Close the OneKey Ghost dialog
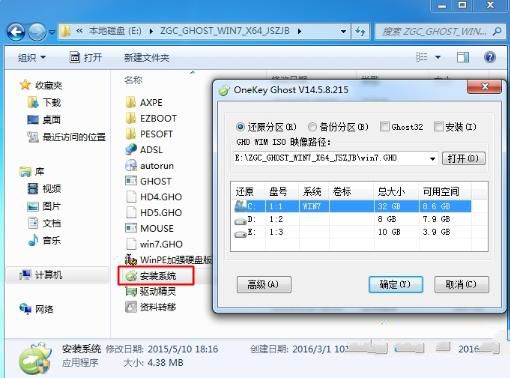 coord(484,87)
